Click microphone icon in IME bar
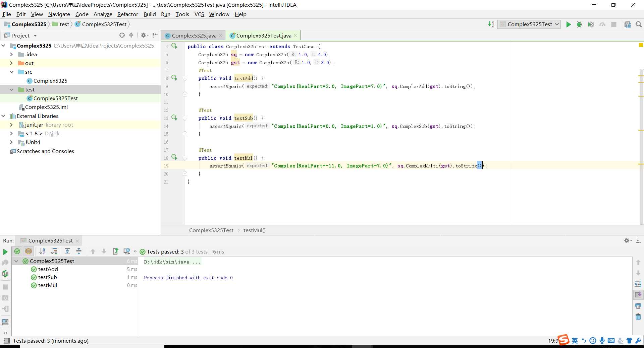The image size is (644, 348). point(602,341)
